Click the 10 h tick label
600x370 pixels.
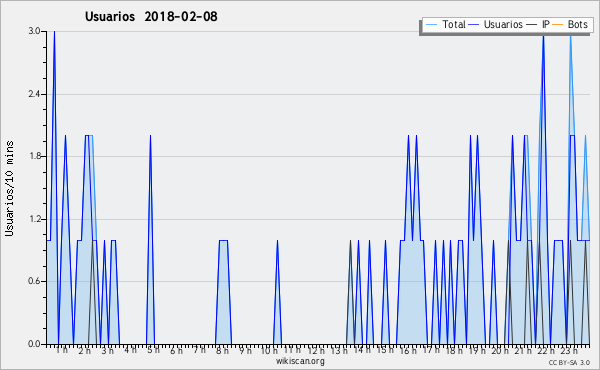tap(269, 350)
